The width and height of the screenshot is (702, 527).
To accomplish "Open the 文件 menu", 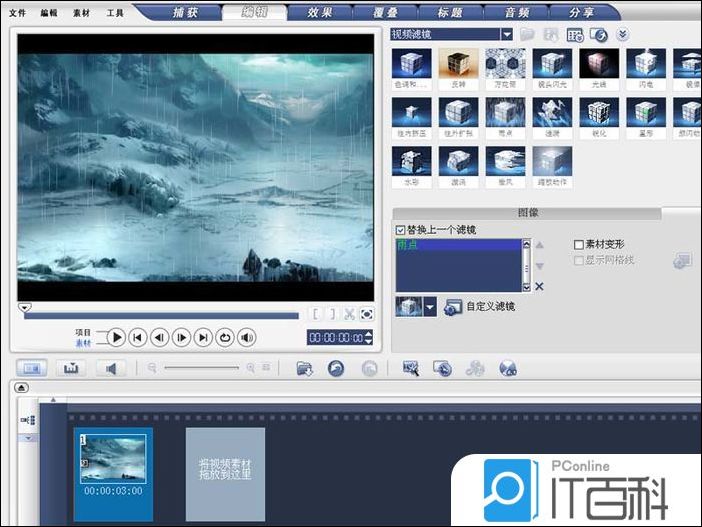I will click(18, 13).
